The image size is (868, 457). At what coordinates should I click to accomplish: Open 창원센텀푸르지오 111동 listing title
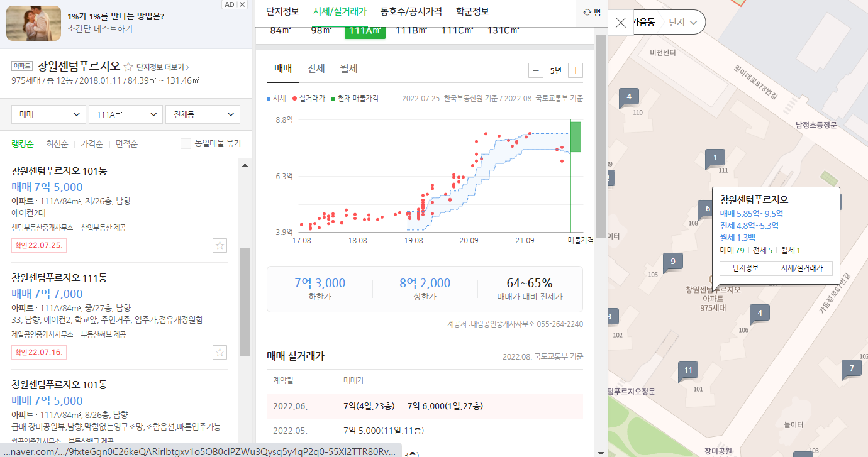coord(59,278)
